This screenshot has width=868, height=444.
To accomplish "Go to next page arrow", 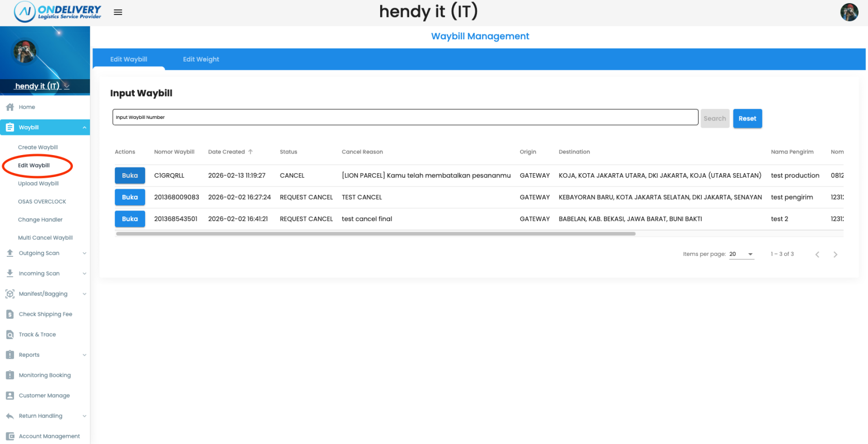I will coord(835,254).
